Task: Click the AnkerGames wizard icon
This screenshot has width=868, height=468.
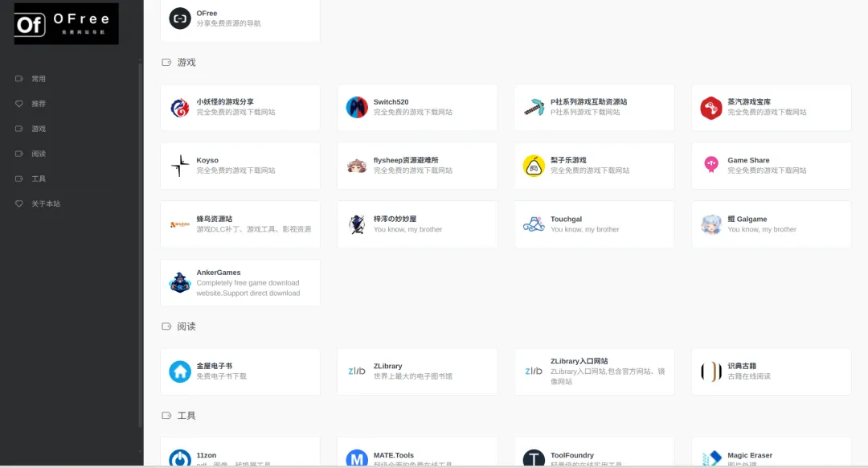Action: point(180,282)
